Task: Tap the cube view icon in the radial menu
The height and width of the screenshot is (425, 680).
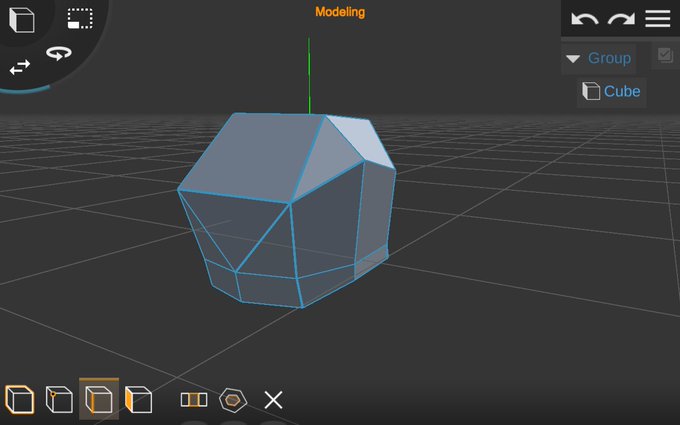Action: (22, 20)
